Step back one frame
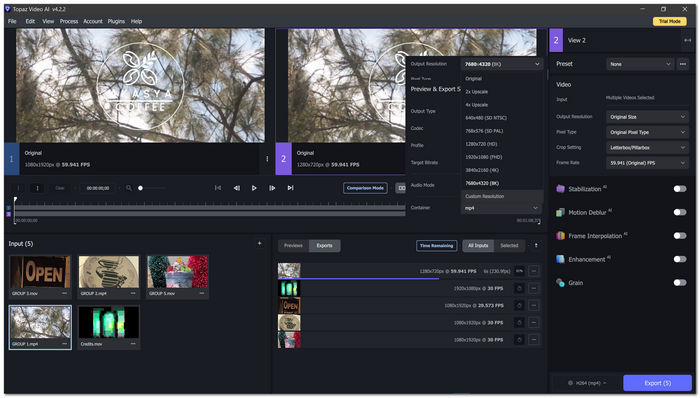This screenshot has height=398, width=700. point(237,188)
